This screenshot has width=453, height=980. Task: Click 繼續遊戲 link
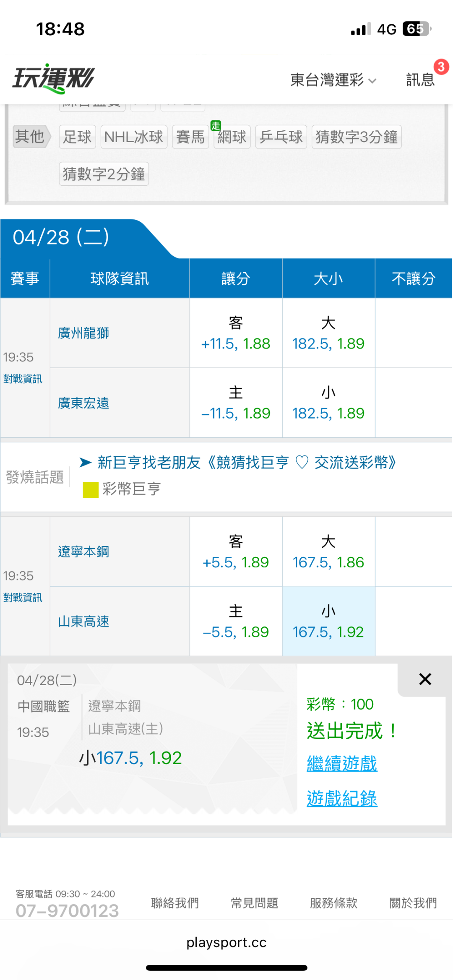(x=342, y=763)
